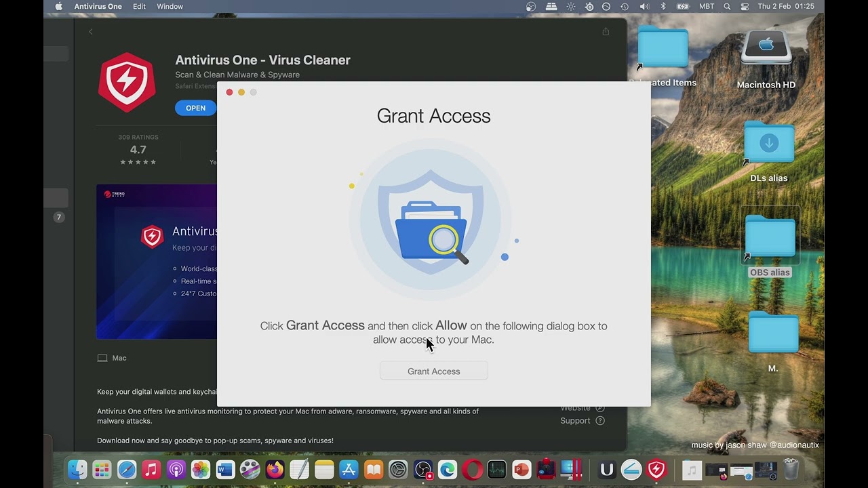Launch Firefox from the Dock
The width and height of the screenshot is (868, 488).
click(275, 469)
